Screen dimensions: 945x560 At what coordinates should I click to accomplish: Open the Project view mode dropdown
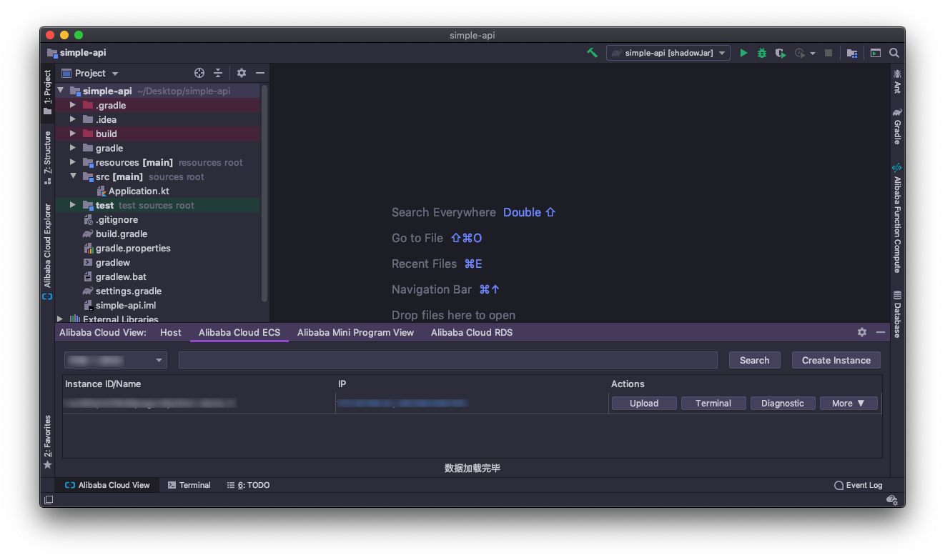tap(90, 73)
